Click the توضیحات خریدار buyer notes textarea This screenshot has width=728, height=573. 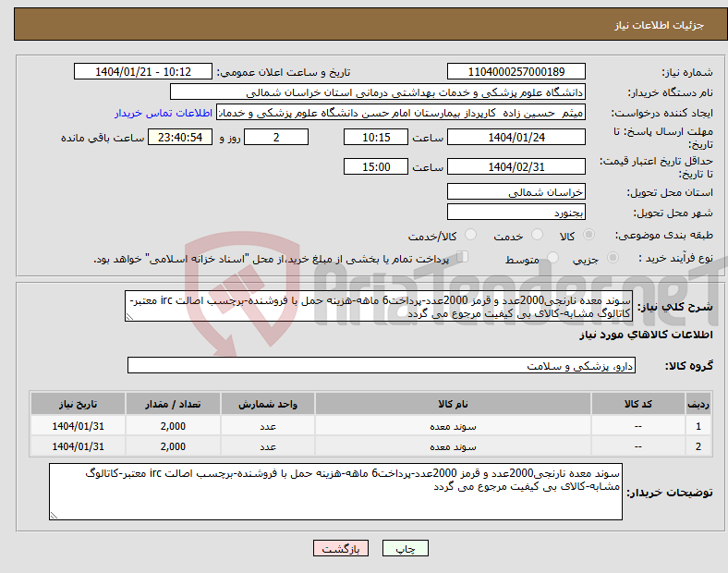tap(335, 492)
